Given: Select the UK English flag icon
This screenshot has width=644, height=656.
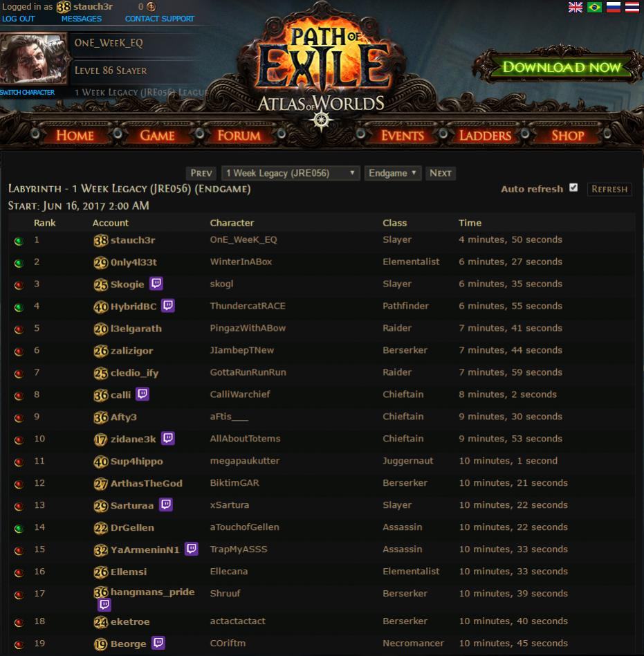Looking at the screenshot, I should [576, 7].
